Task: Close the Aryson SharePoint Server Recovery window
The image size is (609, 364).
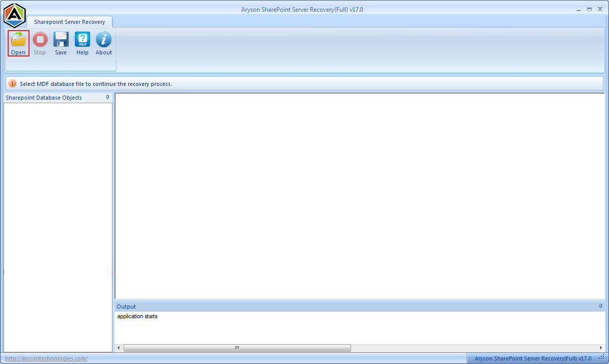Action: 600,9
